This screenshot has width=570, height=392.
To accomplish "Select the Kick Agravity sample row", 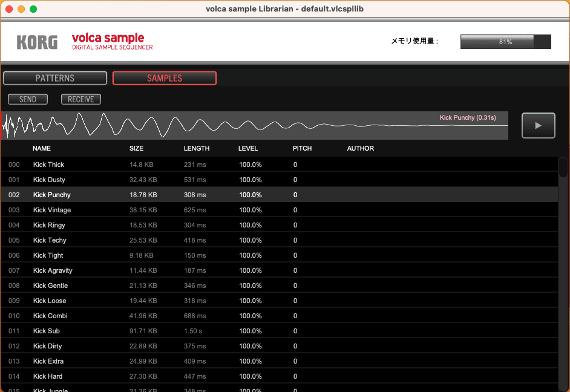I will [279, 270].
